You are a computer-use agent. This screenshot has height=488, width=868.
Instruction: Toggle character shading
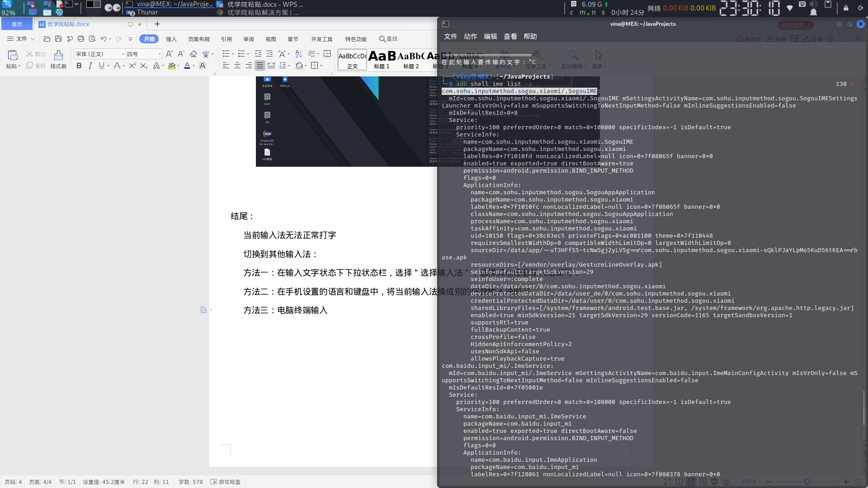tap(203, 66)
